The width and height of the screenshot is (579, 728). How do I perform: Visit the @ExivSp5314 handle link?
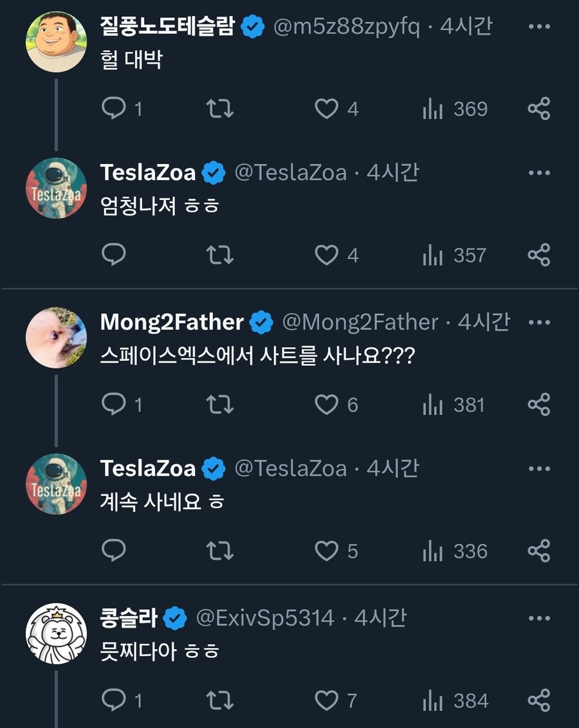pyautogui.click(x=265, y=618)
